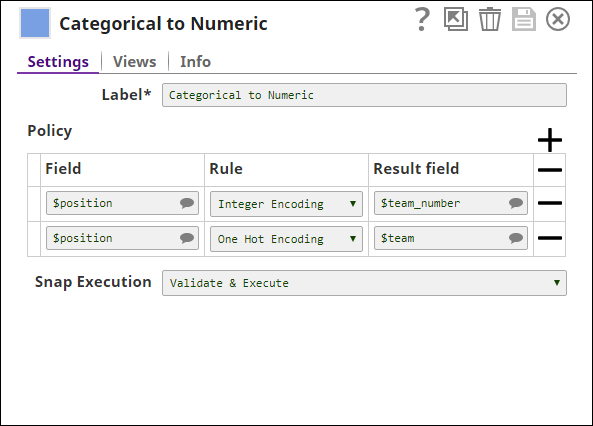Click the Categorical to Numeric title text
Image resolution: width=593 pixels, height=426 pixels.
click(x=163, y=23)
